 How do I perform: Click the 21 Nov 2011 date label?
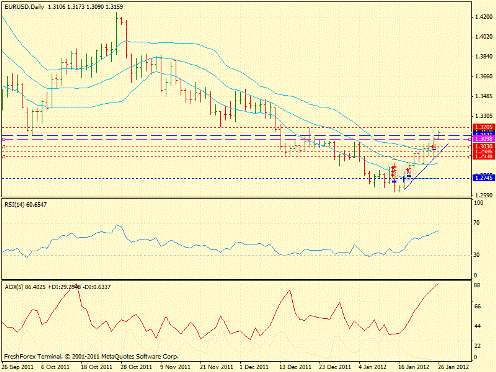(x=216, y=367)
